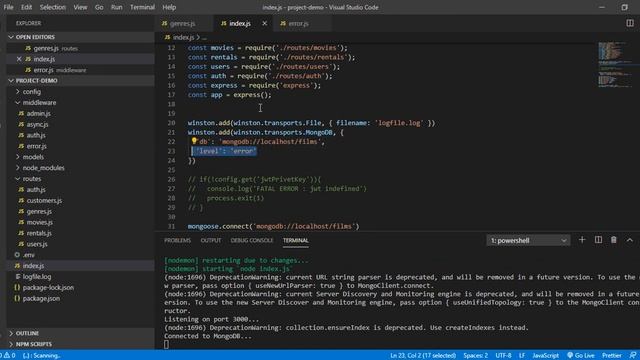640x360 pixels.
Task: Click the split editor icon
Action: [x=630, y=23]
